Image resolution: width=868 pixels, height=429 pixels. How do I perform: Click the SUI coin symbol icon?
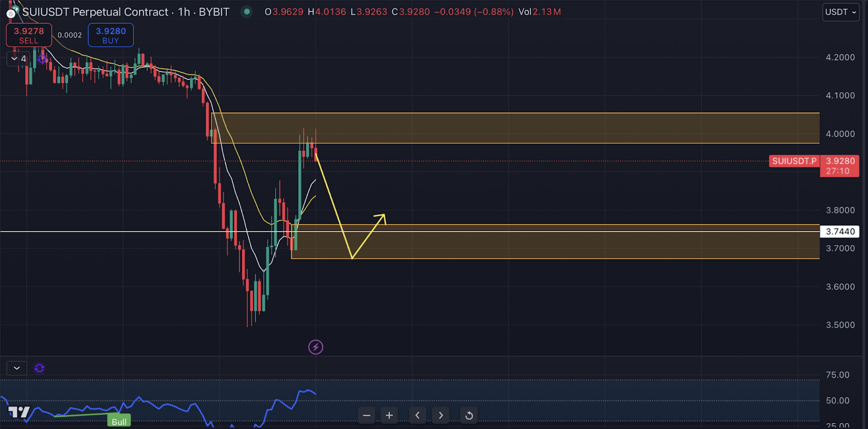(x=11, y=12)
